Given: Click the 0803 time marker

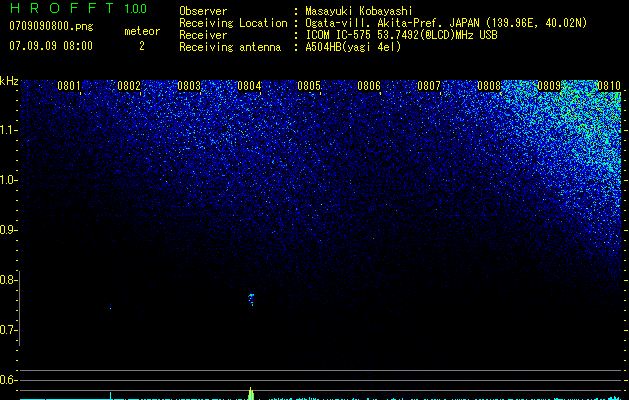Looking at the screenshot, I should (x=189, y=86).
